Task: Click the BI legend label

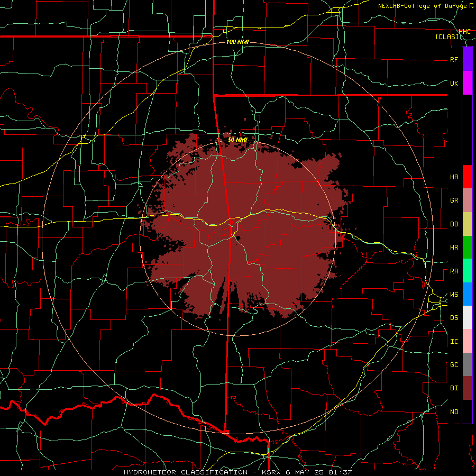Action: [x=454, y=388]
